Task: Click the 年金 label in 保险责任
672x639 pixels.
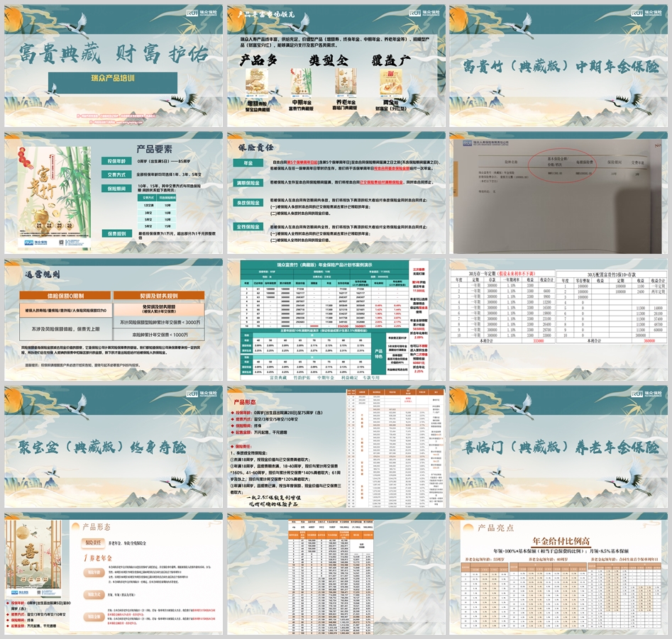Action: pyautogui.click(x=248, y=163)
